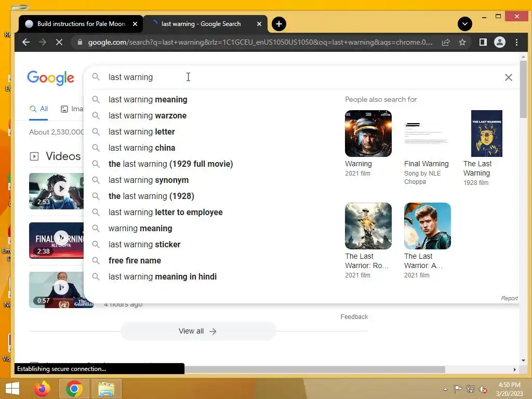Click the muted volume tray icon
Image resolution: width=532 pixels, height=399 pixels.
pos(483,389)
